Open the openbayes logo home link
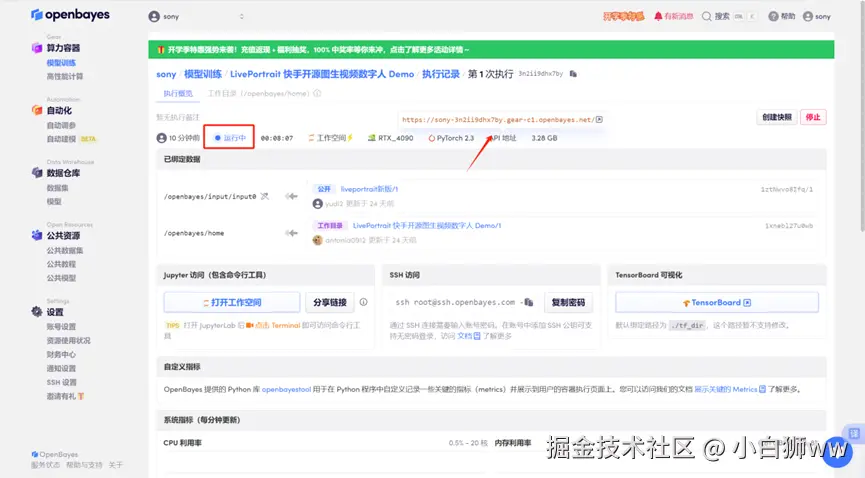 click(x=70, y=15)
